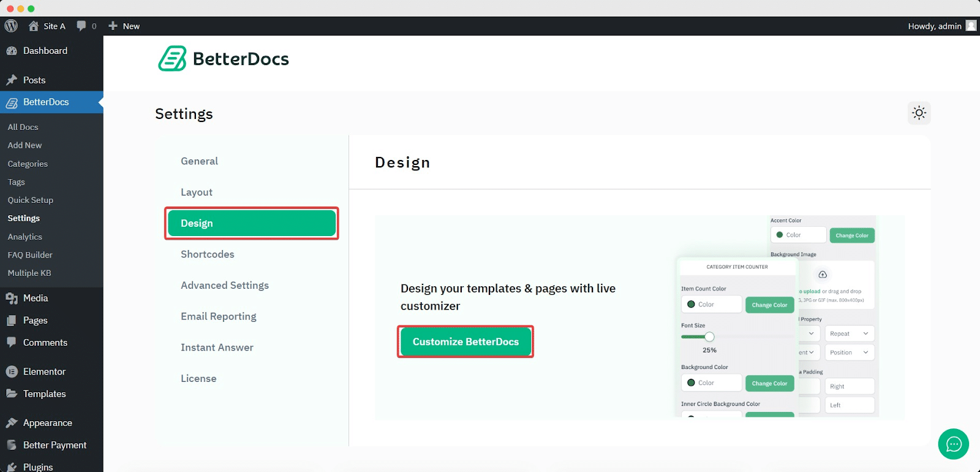The width and height of the screenshot is (980, 472).
Task: Click the Comments icon in sidebar
Action: [12, 343]
